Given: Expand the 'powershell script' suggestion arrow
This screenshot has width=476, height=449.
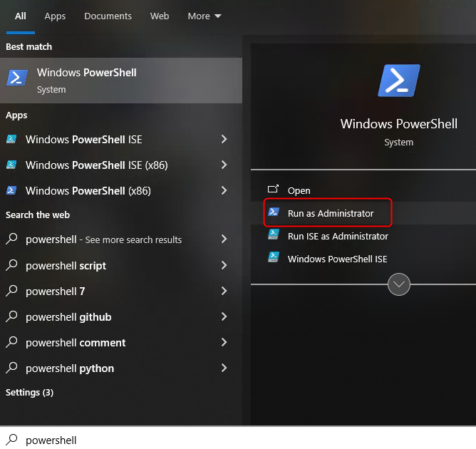Looking at the screenshot, I should 224,265.
